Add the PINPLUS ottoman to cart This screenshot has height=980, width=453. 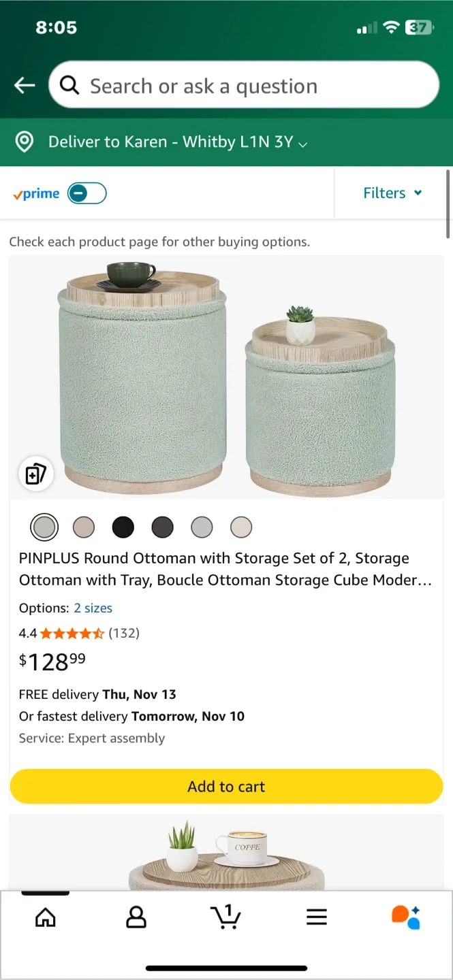(226, 786)
